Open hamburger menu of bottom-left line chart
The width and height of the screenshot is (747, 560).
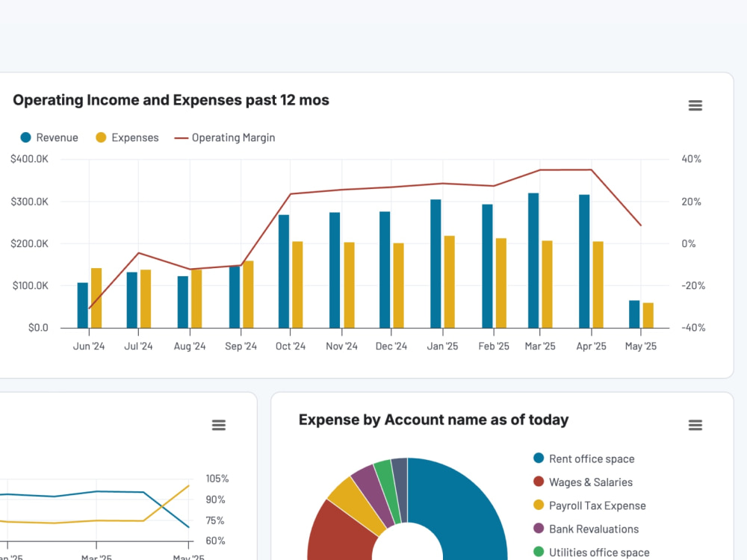point(219,426)
